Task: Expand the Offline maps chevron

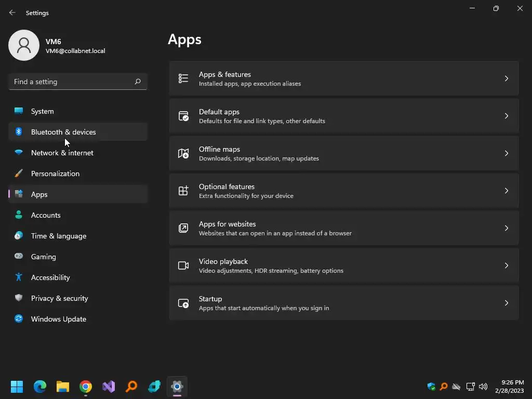Action: coord(506,153)
